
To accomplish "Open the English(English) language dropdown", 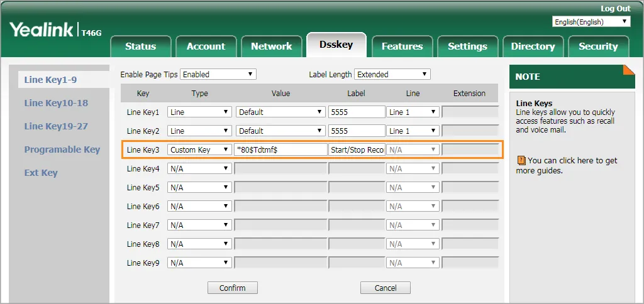I will [x=591, y=22].
